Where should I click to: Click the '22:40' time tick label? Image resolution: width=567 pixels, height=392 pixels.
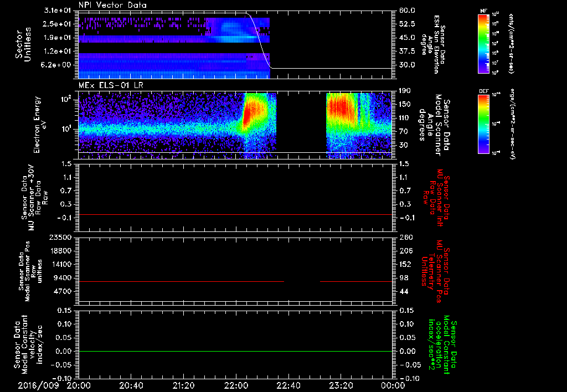pos(288,385)
